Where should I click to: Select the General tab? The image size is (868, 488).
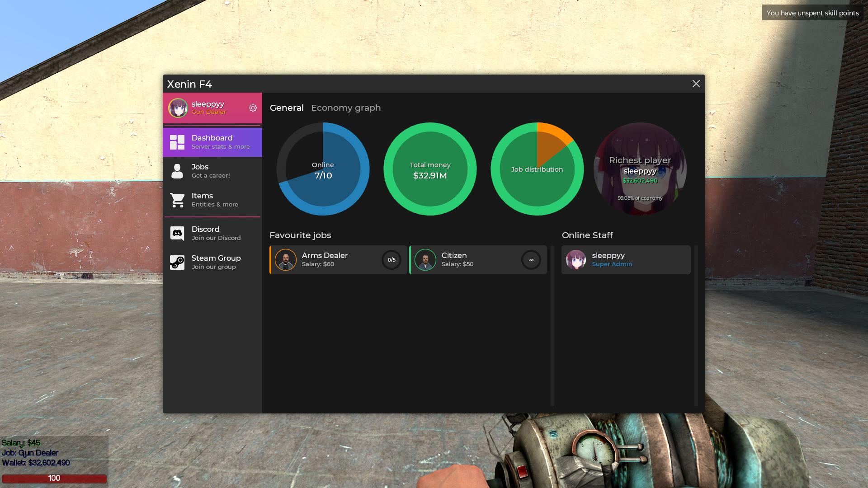point(286,108)
